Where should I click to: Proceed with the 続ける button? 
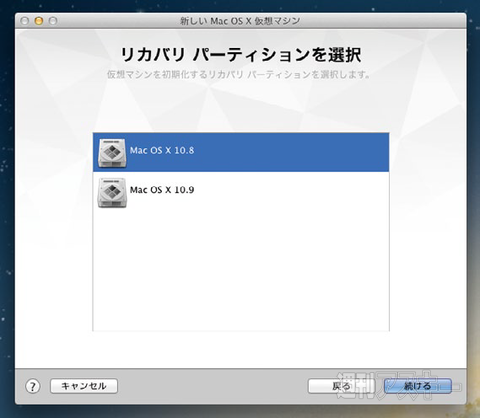pyautogui.click(x=418, y=386)
